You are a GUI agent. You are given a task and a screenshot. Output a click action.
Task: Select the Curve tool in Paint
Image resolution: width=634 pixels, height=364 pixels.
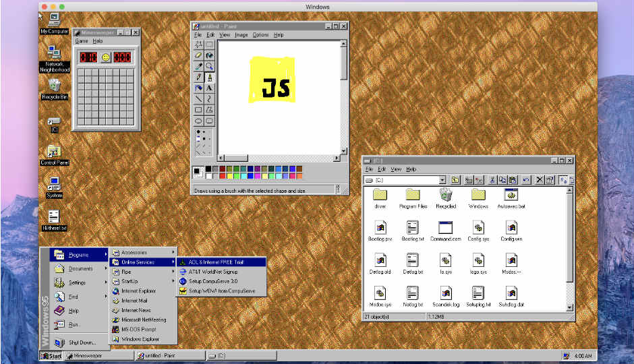(209, 99)
